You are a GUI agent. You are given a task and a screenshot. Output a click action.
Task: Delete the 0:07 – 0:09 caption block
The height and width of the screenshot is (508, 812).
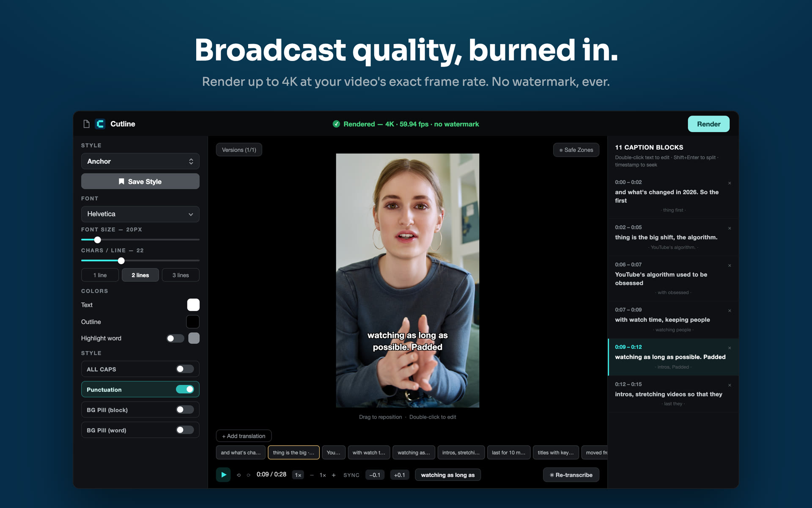pyautogui.click(x=730, y=311)
